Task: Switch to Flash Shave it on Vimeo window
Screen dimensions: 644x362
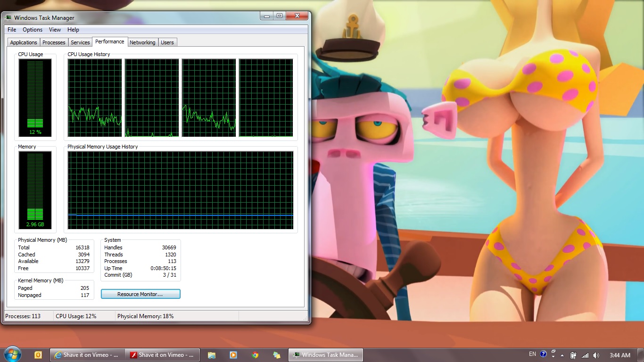Action: (x=163, y=355)
